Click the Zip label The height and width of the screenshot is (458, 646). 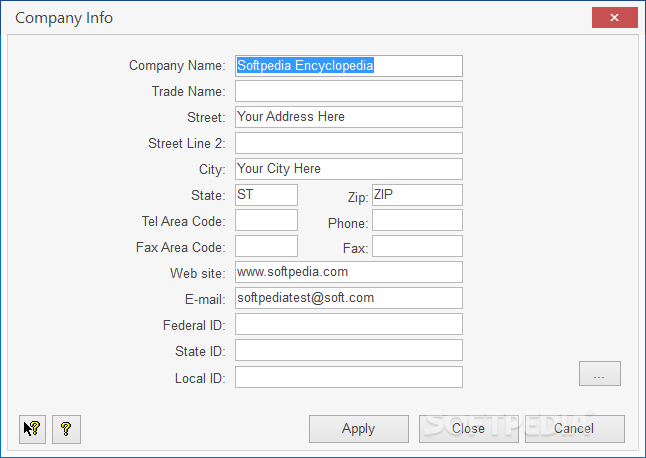click(x=358, y=197)
